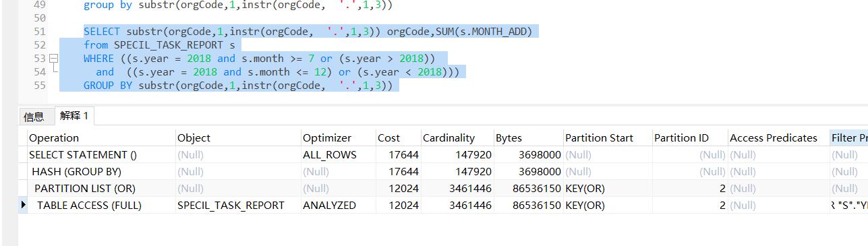Viewport: 868px width, 246px height.
Task: Select the SELECT STATEMENT () row
Action: [444, 154]
